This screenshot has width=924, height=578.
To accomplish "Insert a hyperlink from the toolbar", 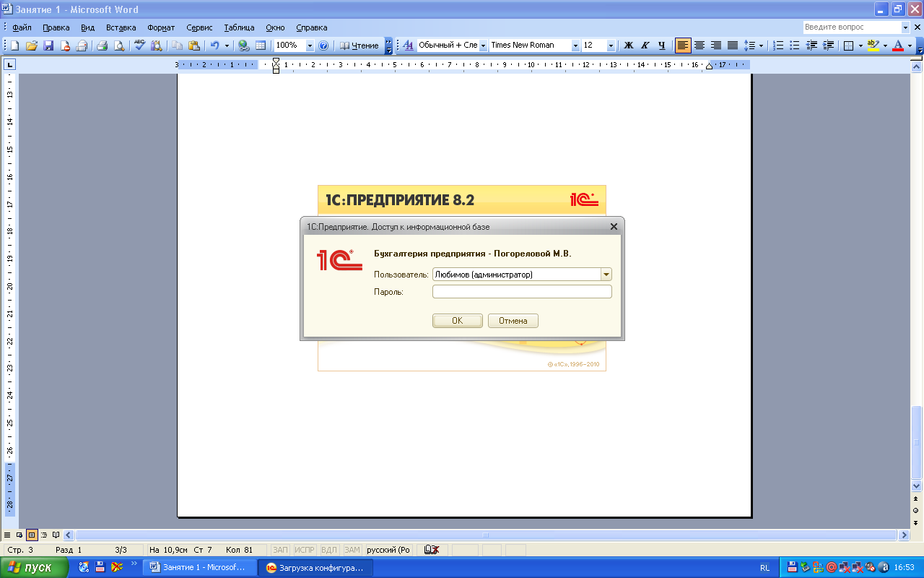I will point(244,46).
